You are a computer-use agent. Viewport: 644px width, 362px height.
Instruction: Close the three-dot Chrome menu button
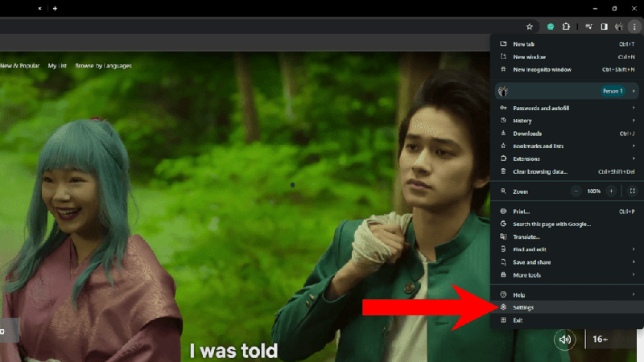click(634, 27)
